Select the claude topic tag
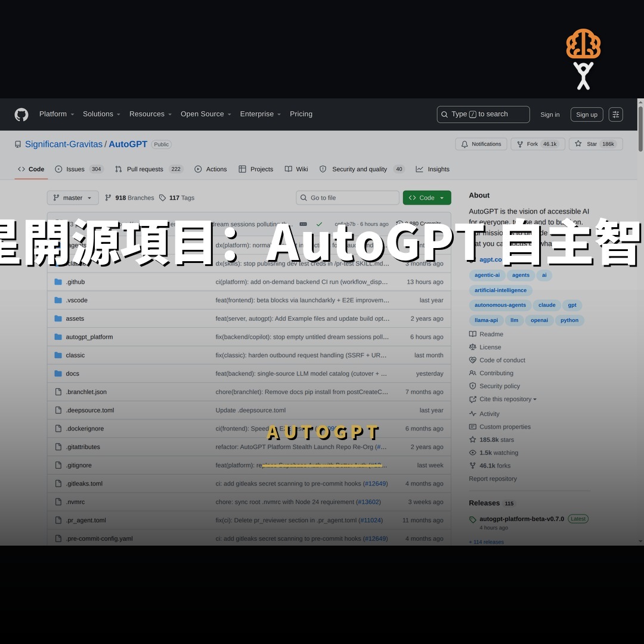The image size is (644, 644). (547, 305)
